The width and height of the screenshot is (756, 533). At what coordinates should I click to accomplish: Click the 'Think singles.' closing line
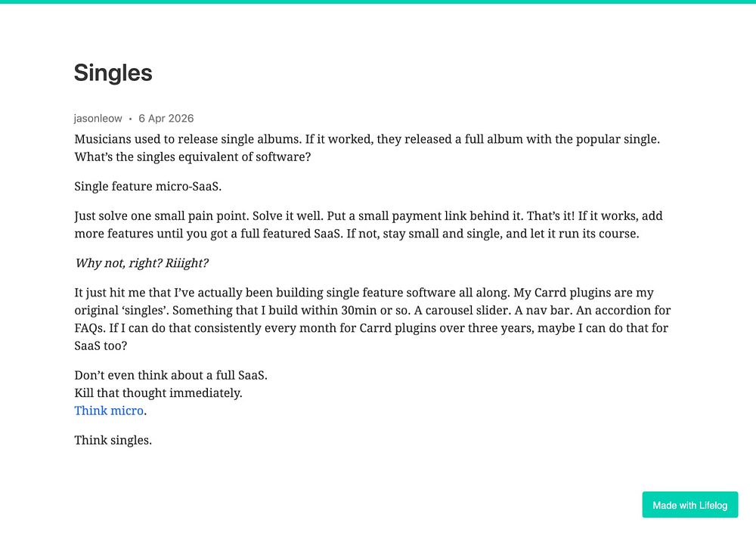point(113,440)
